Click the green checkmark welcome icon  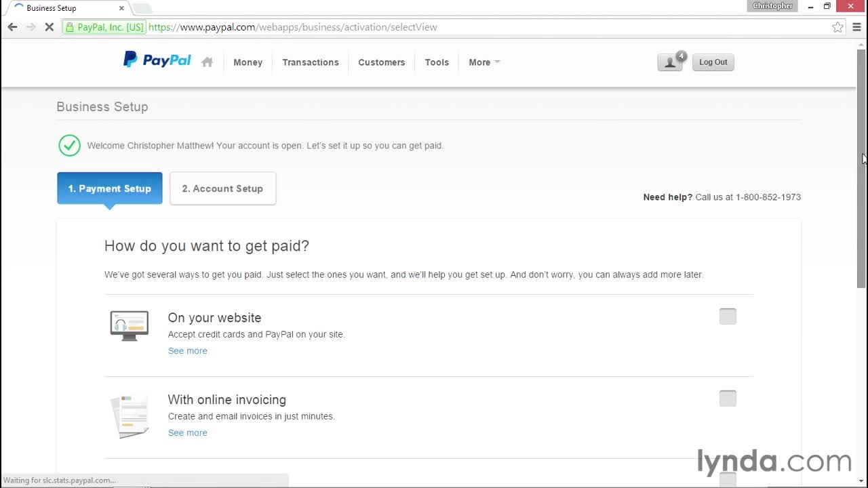[x=69, y=145]
